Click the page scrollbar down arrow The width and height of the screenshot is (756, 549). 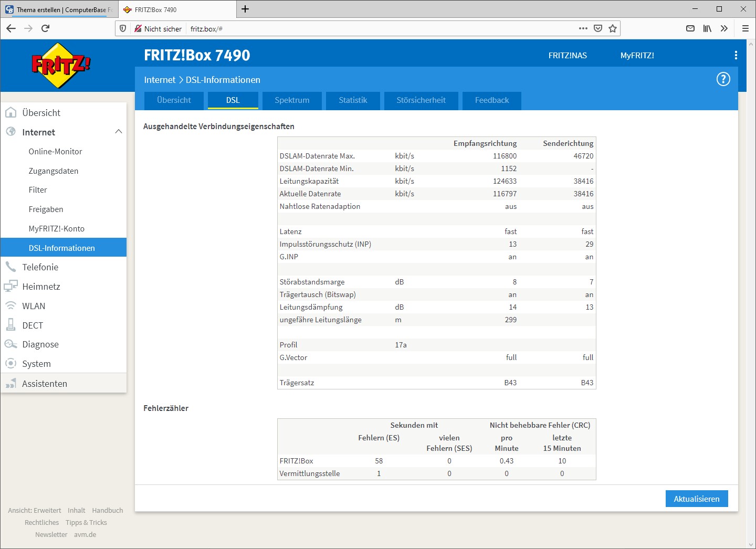click(x=751, y=544)
